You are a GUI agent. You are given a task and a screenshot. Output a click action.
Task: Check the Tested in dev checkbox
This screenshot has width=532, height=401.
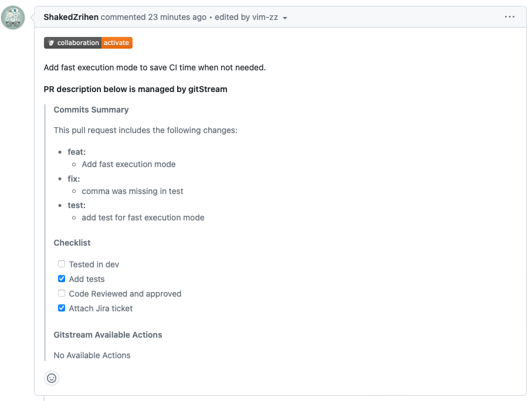62,264
